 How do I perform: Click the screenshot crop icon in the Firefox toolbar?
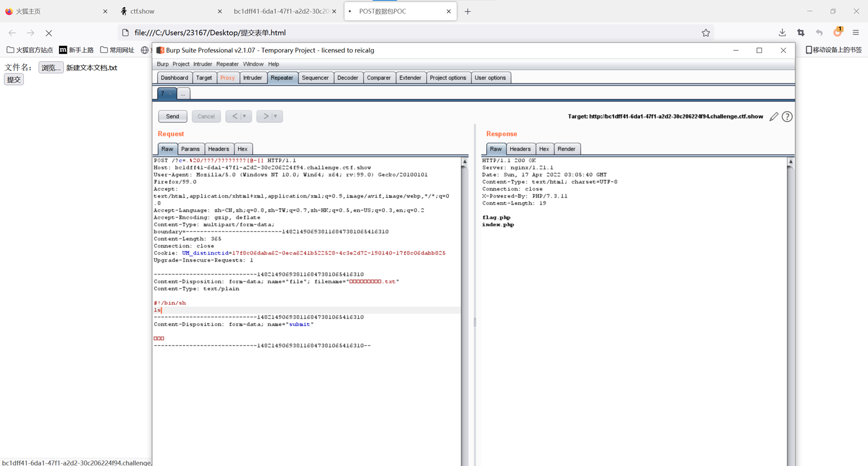point(801,33)
